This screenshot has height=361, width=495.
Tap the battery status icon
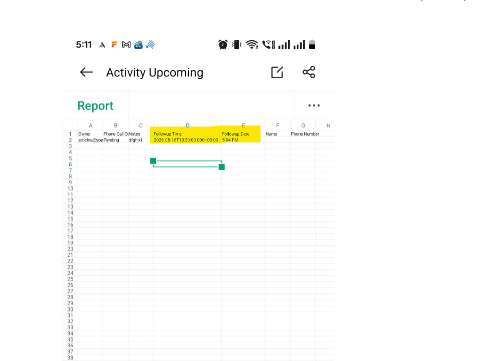pyautogui.click(x=312, y=44)
